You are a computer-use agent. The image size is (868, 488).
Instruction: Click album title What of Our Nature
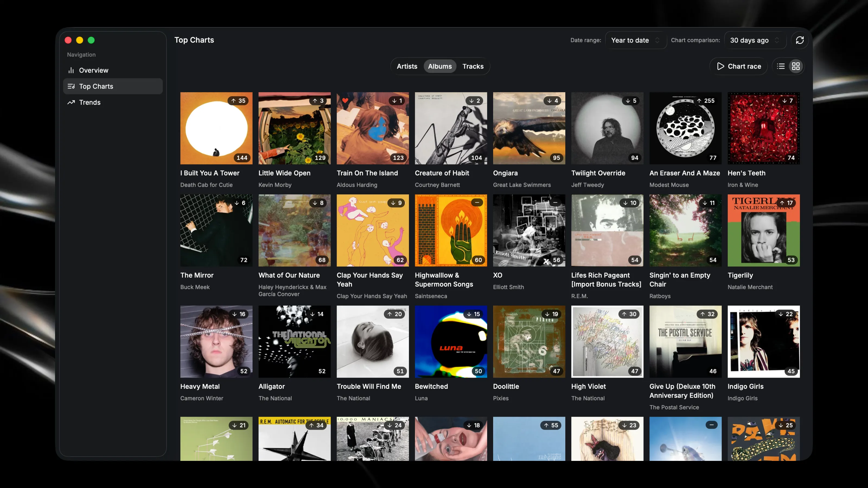(x=289, y=275)
